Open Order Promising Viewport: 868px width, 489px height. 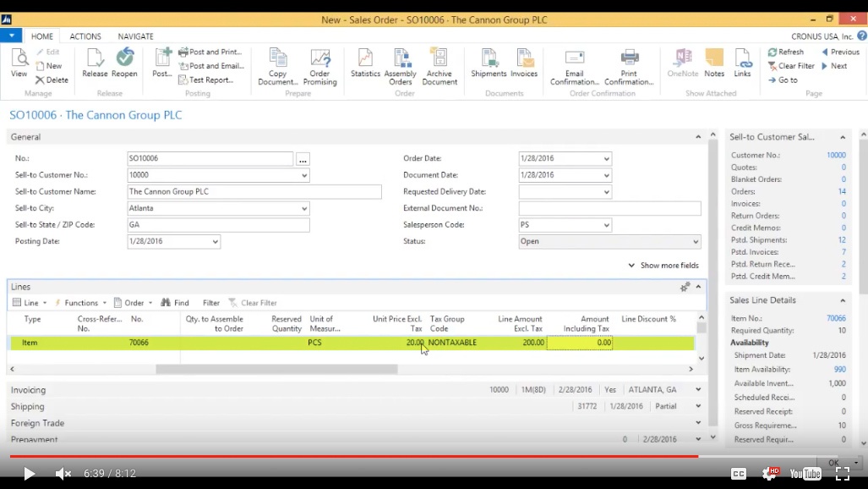[320, 67]
